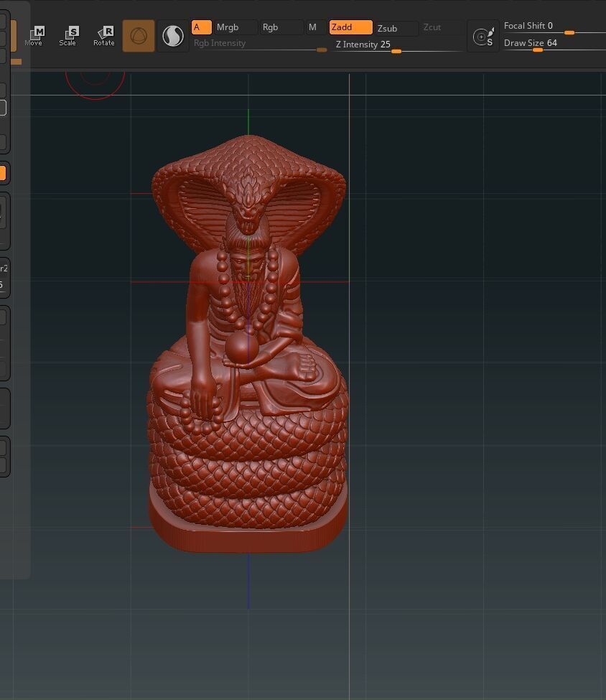The width and height of the screenshot is (606, 700).
Task: Turn off Zadd mode
Action: click(350, 27)
